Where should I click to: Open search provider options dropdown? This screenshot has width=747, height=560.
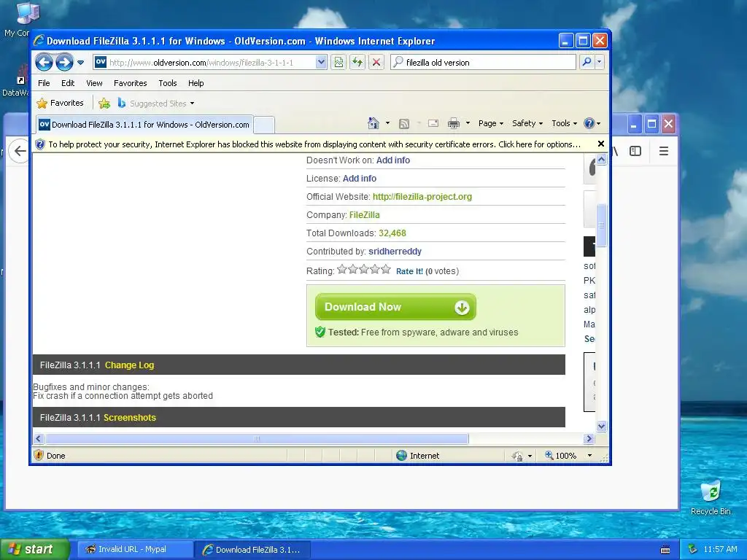coord(600,63)
